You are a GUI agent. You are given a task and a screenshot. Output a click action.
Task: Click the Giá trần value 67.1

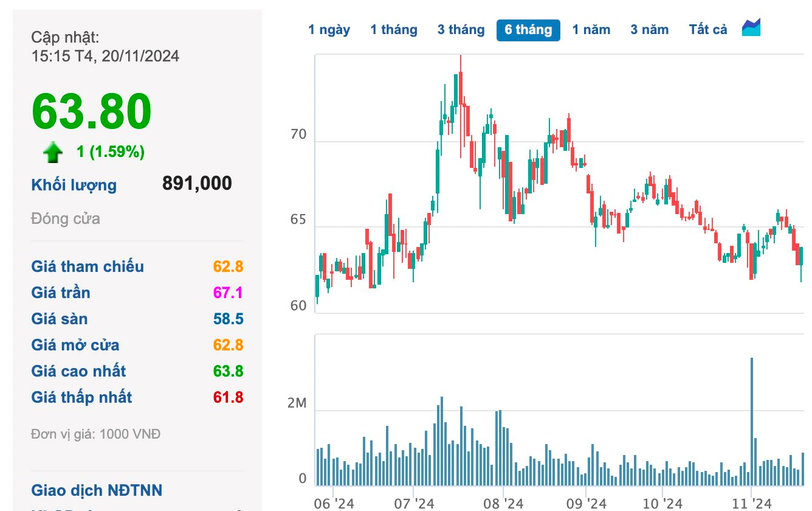[x=228, y=293]
